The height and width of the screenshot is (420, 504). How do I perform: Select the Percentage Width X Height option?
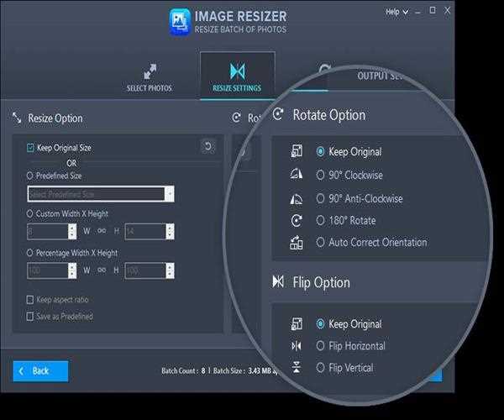pyautogui.click(x=30, y=253)
